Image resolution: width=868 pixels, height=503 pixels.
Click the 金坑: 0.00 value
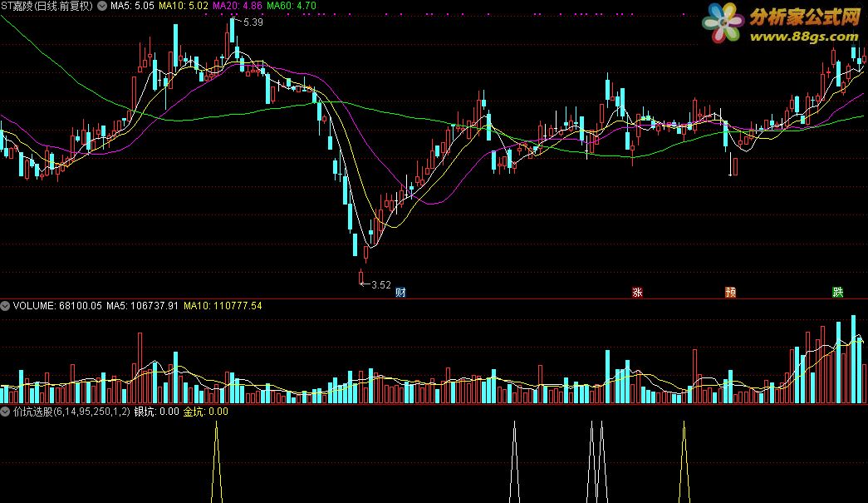205,412
